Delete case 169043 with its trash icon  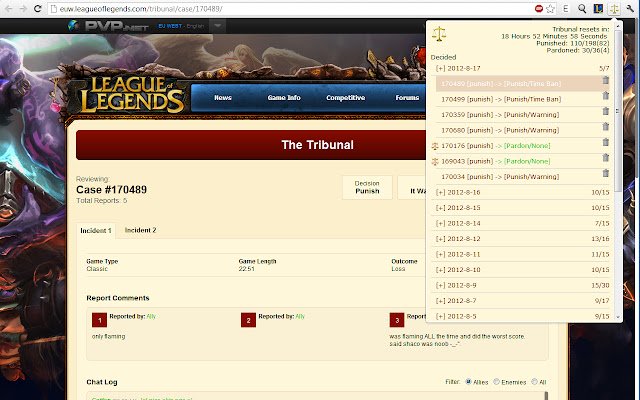click(606, 158)
